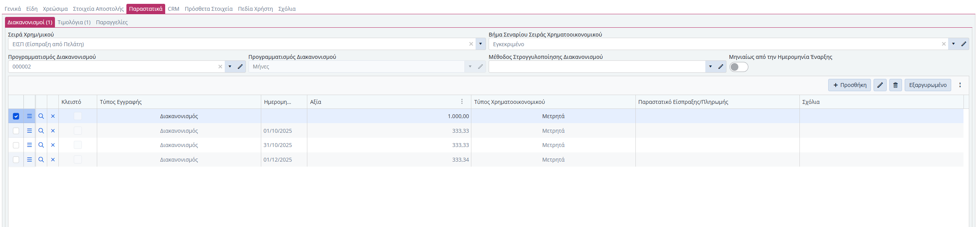
Task: Open the three-dot more options menu in toolbar
Action: pyautogui.click(x=960, y=85)
